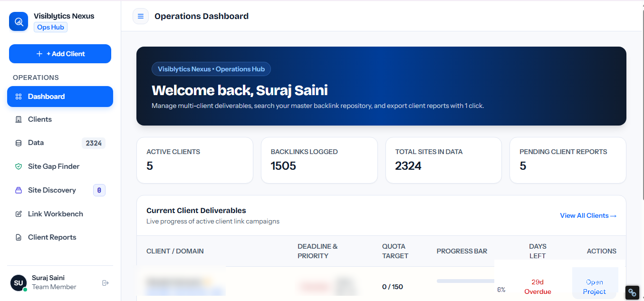
Task: Click the PROGRESS BAR column header
Action: (x=462, y=251)
